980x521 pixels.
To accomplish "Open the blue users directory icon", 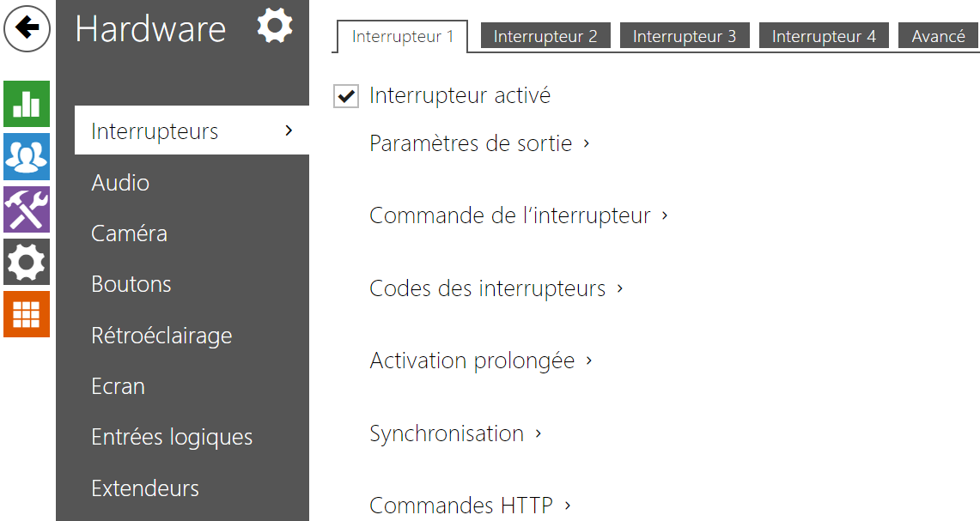I will point(27,156).
